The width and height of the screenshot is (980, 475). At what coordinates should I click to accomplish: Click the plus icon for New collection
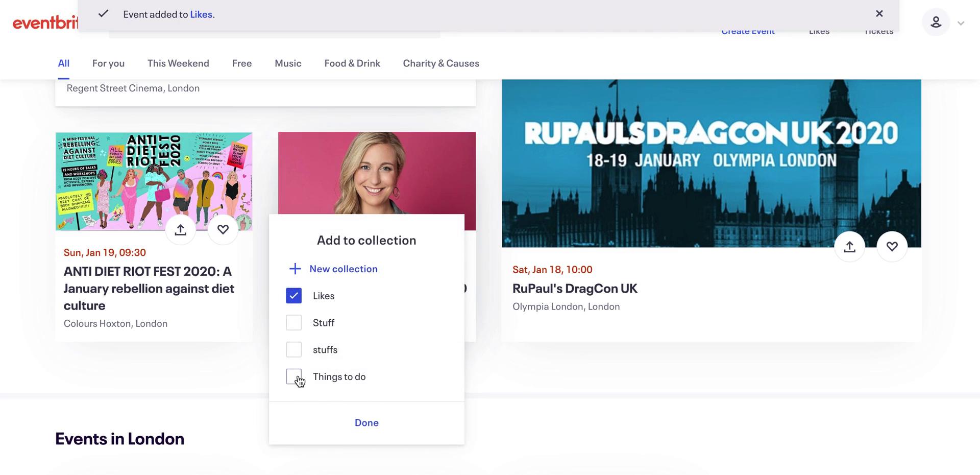295,269
